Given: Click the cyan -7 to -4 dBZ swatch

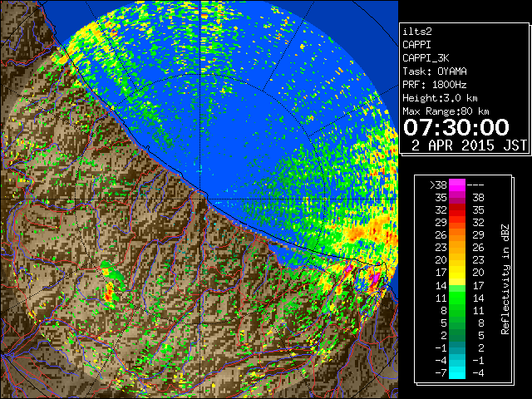Looking at the screenshot, I should (x=457, y=372).
